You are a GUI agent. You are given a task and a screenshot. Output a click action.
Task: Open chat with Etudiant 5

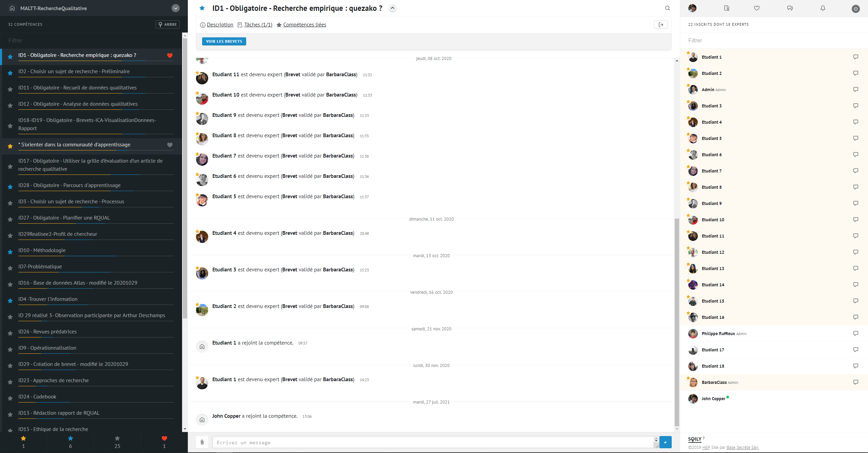coord(855,138)
